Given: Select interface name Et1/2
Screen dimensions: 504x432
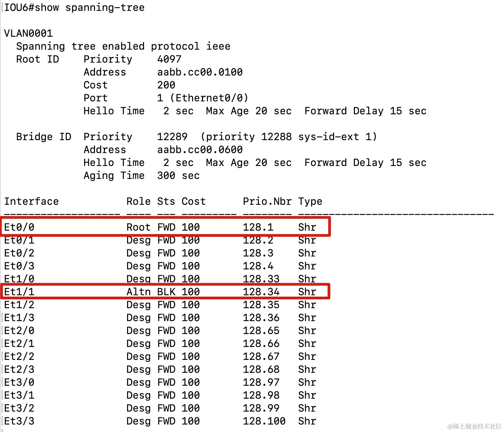Looking at the screenshot, I should point(19,305).
